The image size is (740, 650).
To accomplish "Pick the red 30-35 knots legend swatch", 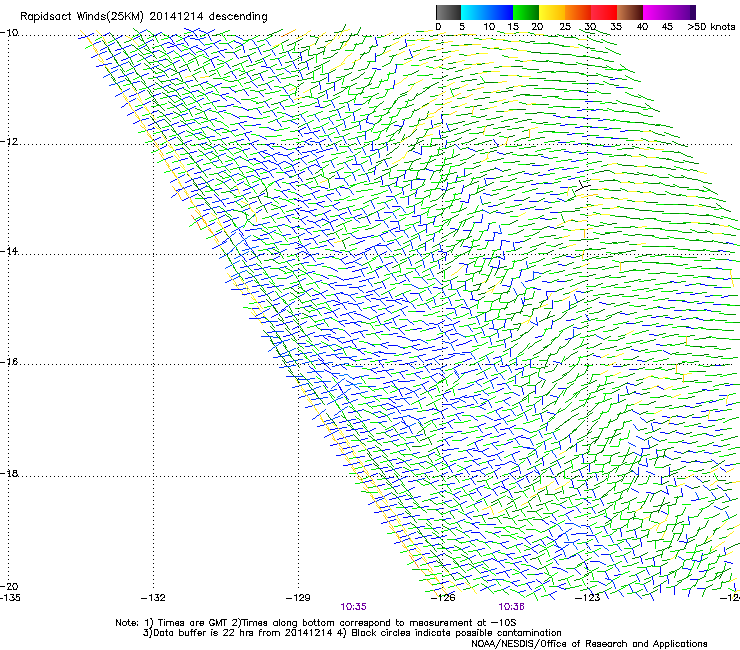I will (604, 12).
